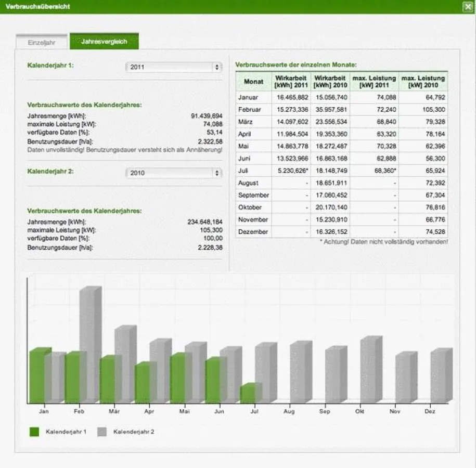Open the Kalenderjahr 2 dropdown showing 2010
Viewport: 476px width, 468px height.
(174, 173)
